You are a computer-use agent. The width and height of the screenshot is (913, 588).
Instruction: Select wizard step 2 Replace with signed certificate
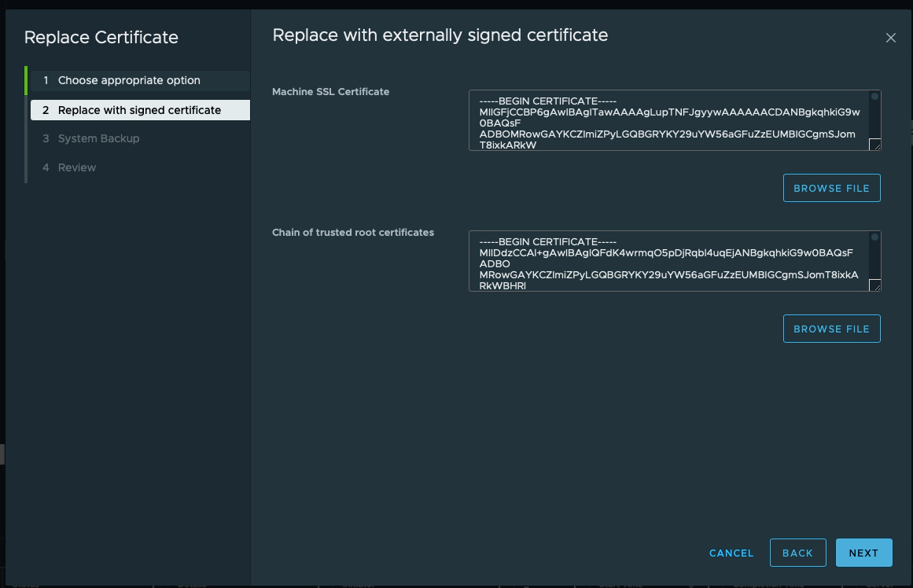pos(138,110)
